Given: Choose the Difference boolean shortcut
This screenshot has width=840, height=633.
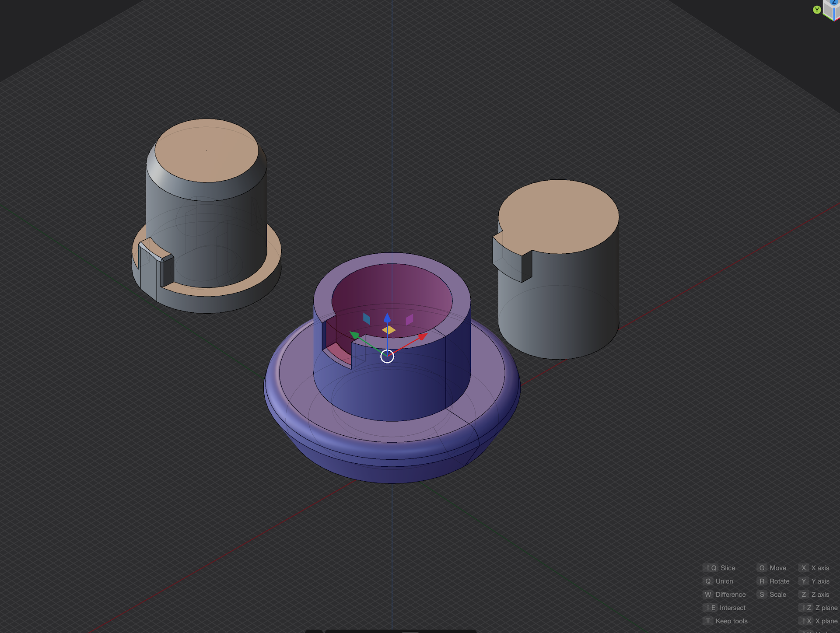Looking at the screenshot, I should click(725, 595).
